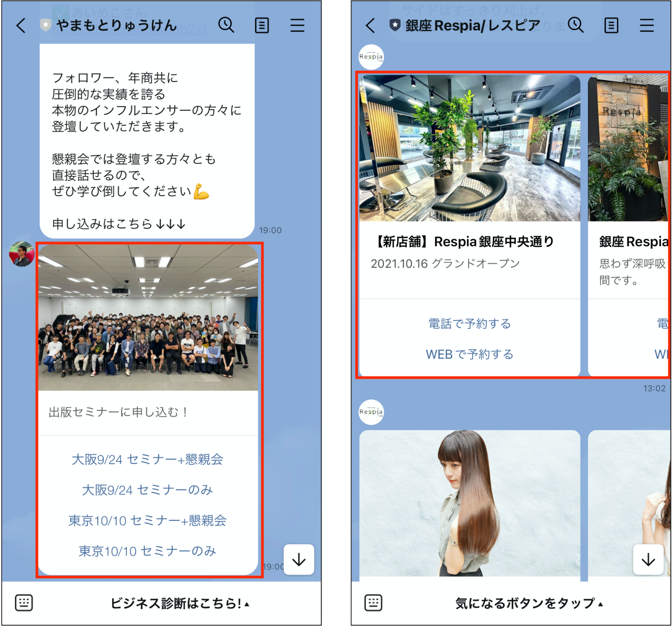The height and width of the screenshot is (626, 672).
Task: Open long-hair model photo card
Action: coord(470,503)
